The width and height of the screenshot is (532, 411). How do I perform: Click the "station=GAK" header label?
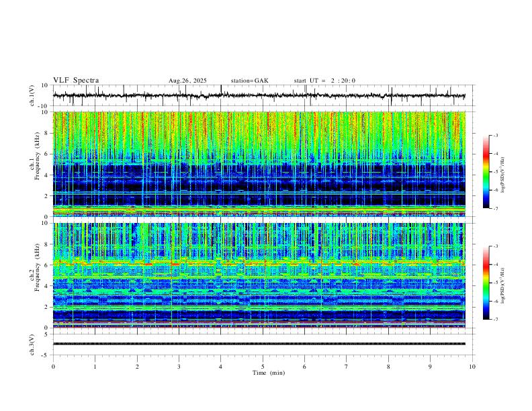coord(250,81)
